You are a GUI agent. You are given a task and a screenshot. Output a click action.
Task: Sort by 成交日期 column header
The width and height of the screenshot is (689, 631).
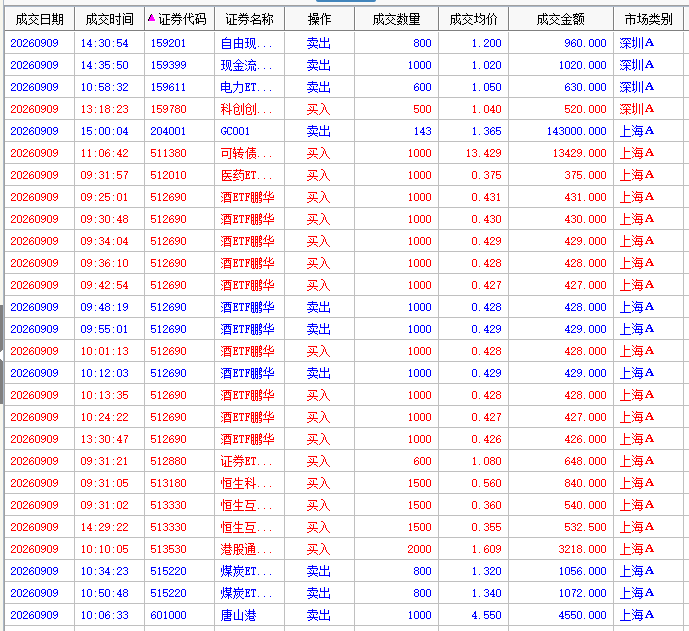point(40,19)
